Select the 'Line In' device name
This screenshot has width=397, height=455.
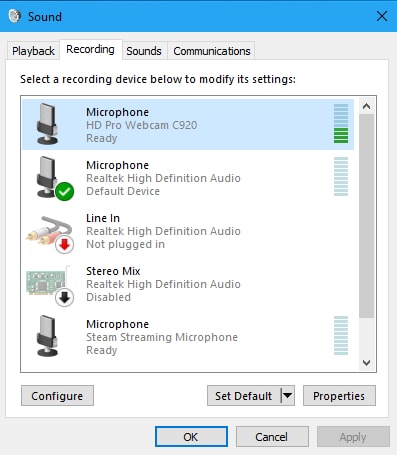pyautogui.click(x=103, y=218)
